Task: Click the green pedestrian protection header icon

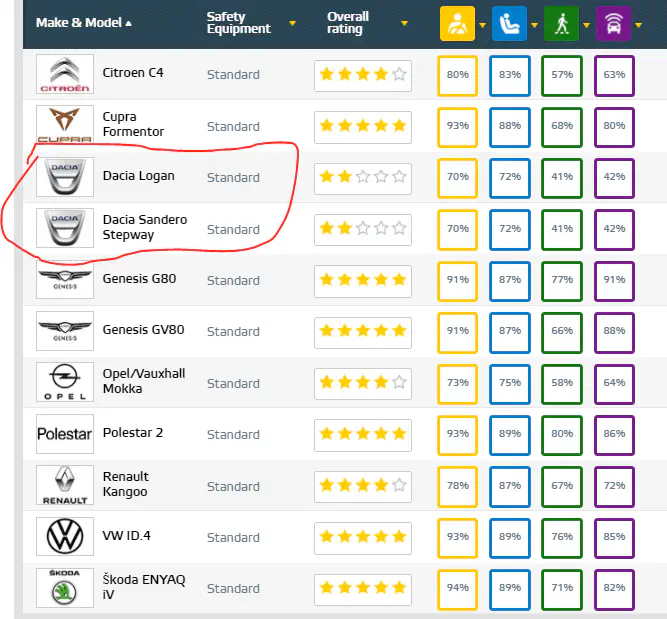Action: pos(561,23)
